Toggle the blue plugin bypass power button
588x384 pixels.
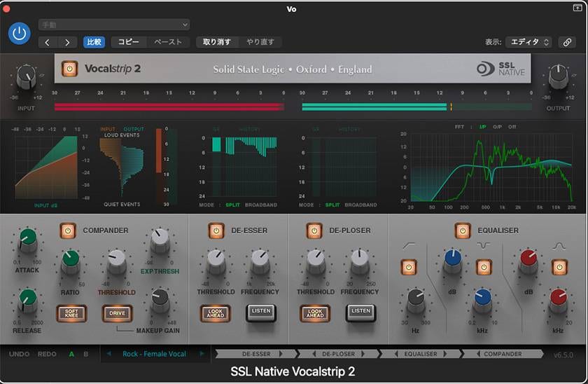[x=19, y=34]
